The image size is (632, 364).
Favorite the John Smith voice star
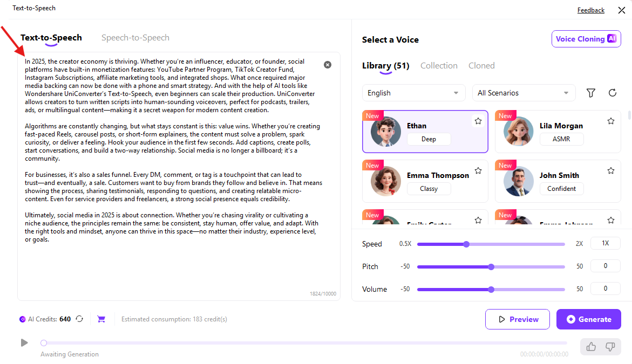[x=610, y=171]
